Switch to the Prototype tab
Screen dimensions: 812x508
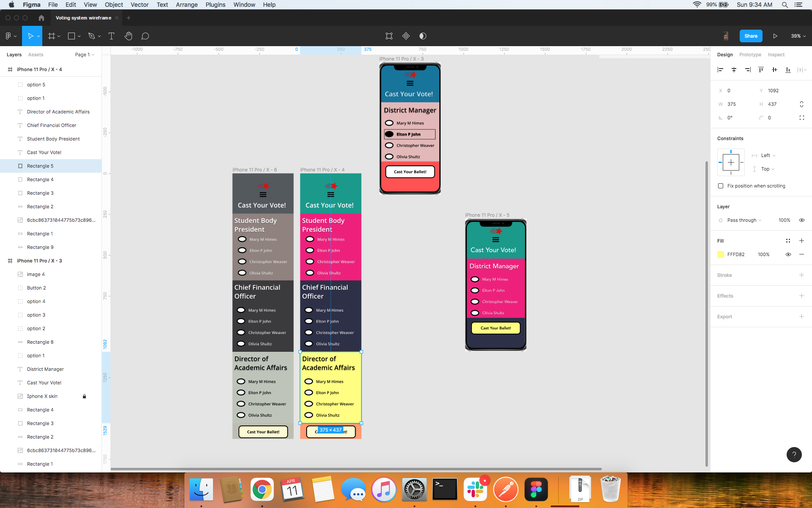point(750,55)
